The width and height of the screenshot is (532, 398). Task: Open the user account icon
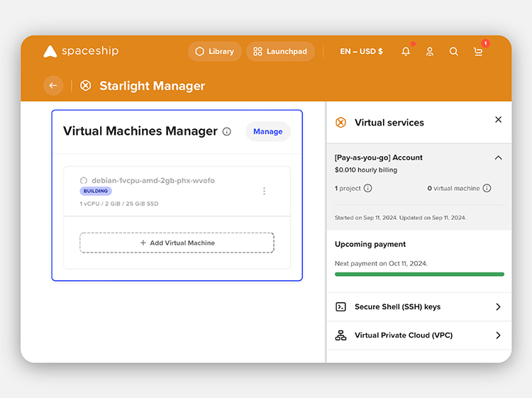(430, 52)
